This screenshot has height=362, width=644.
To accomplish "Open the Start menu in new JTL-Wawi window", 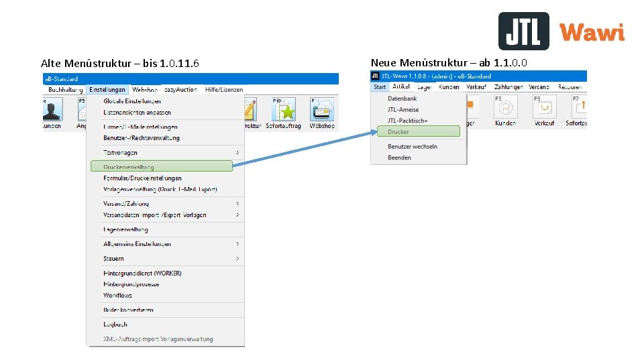I will (x=380, y=87).
